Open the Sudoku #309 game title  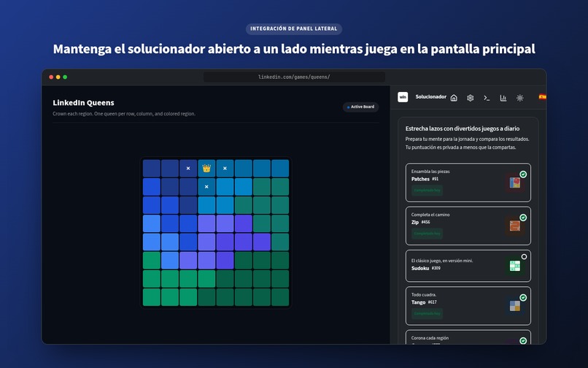point(426,269)
